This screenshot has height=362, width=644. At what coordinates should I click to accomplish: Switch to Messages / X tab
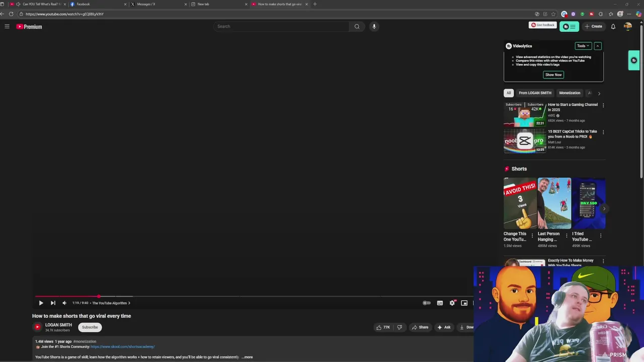159,4
